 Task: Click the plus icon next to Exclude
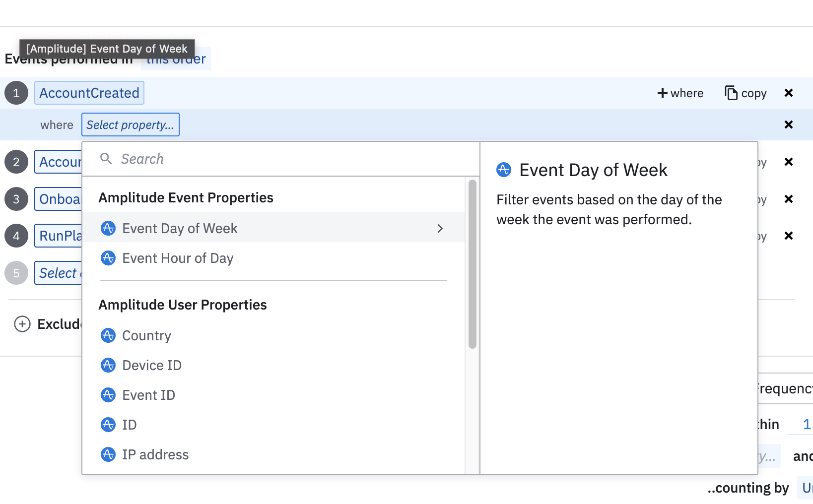point(22,324)
